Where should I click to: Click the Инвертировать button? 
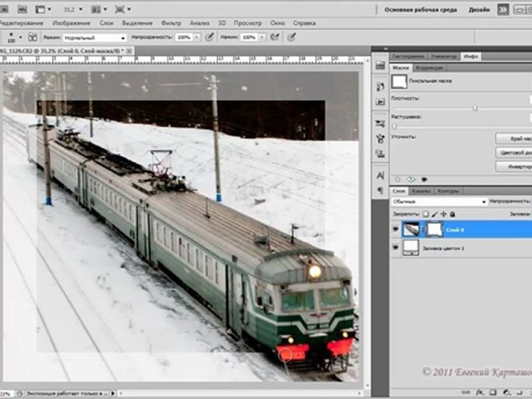tap(514, 167)
